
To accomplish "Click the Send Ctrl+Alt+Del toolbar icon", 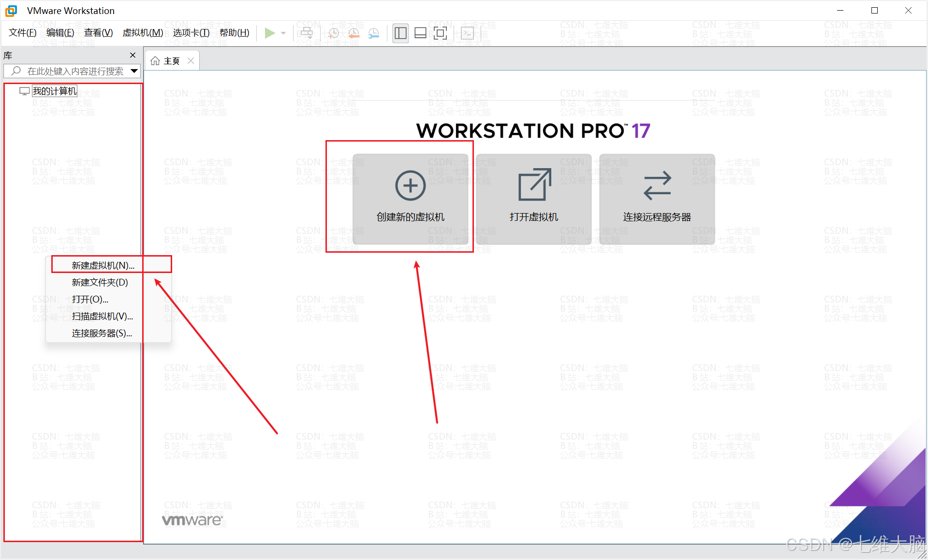I will (x=307, y=33).
